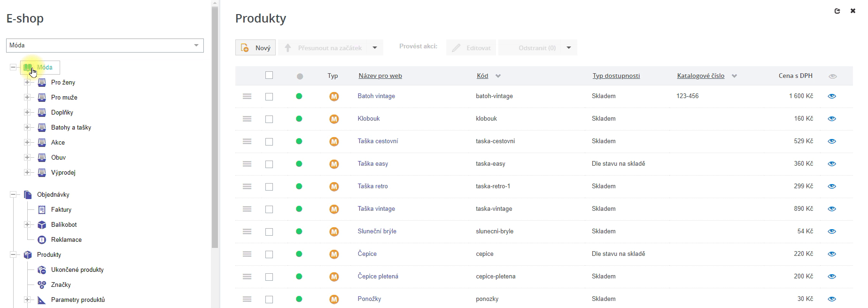Image resolution: width=868 pixels, height=308 pixels.
Task: Click the share icon in top right
Action: 837,11
